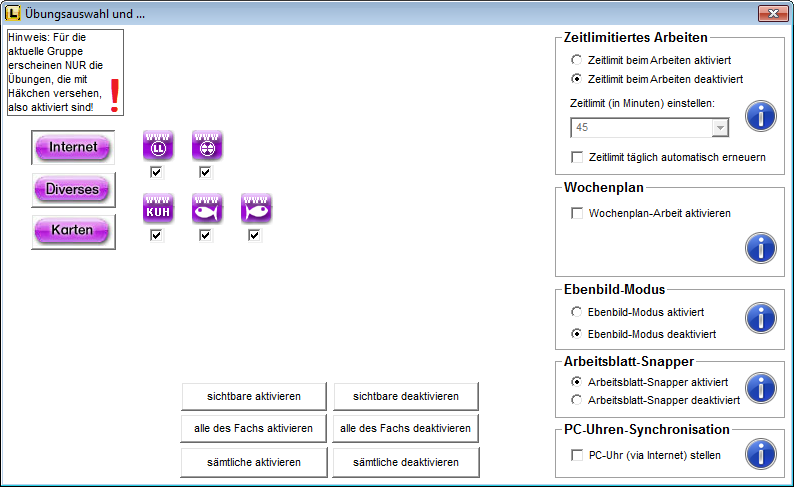
Task: Enable Wochenplan-Arbeit aktivieren checkbox
Action: [x=577, y=213]
